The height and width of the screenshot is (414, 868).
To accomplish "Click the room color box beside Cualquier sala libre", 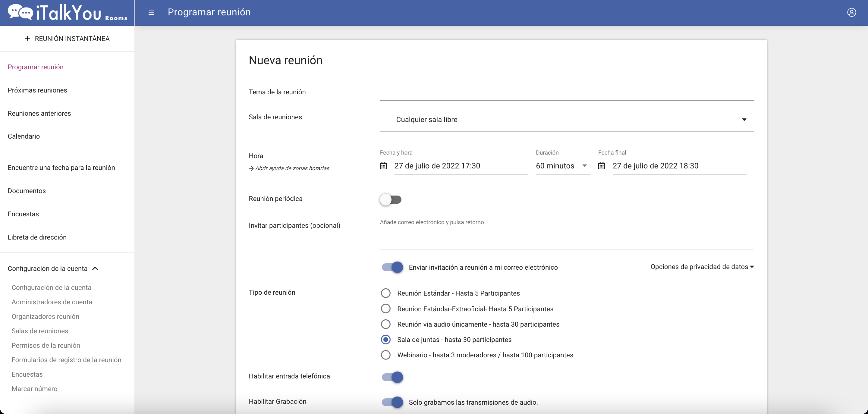I will [386, 120].
